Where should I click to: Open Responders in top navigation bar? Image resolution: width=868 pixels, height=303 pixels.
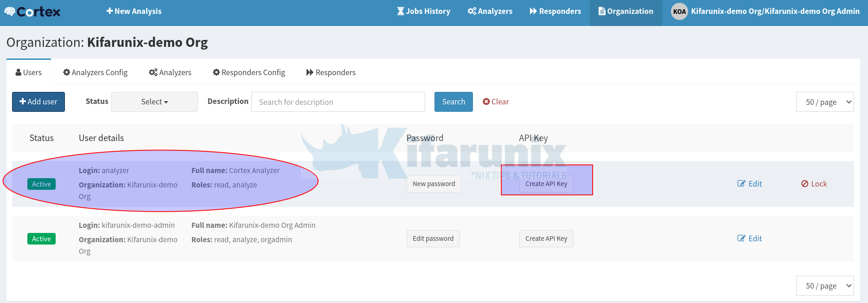pyautogui.click(x=555, y=11)
